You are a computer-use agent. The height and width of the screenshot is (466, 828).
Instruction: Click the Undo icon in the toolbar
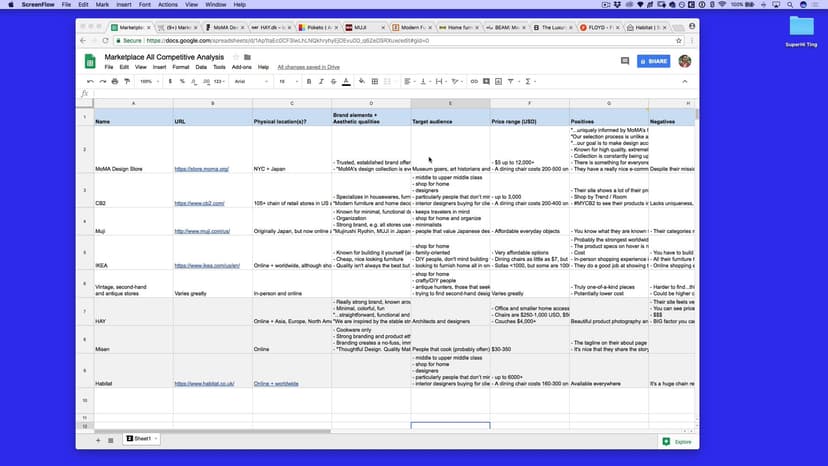pyautogui.click(x=90, y=81)
